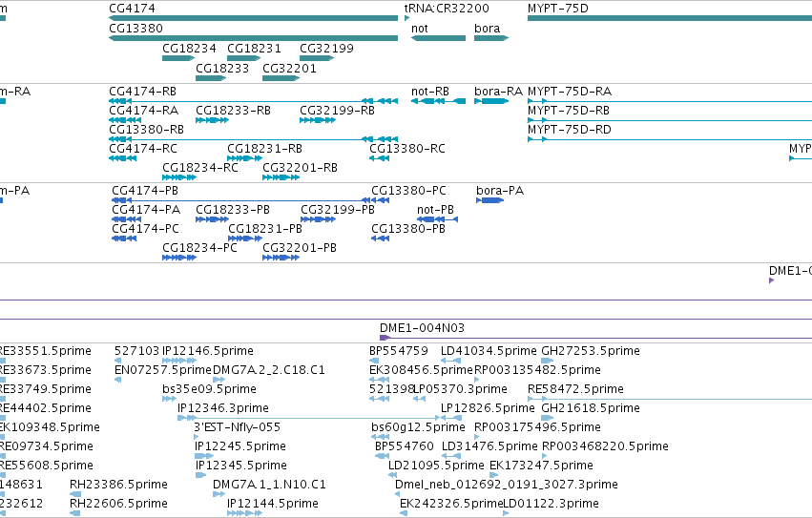Select the CG4174-PC protein feature
Viewport: 812px width, 518px height.
coord(124,238)
